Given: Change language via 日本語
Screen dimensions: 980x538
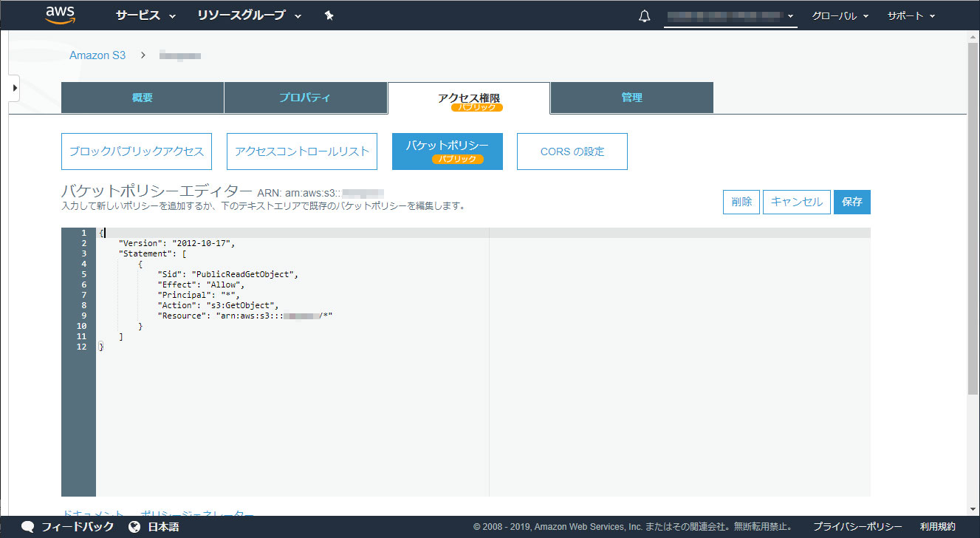Looking at the screenshot, I should click(163, 527).
